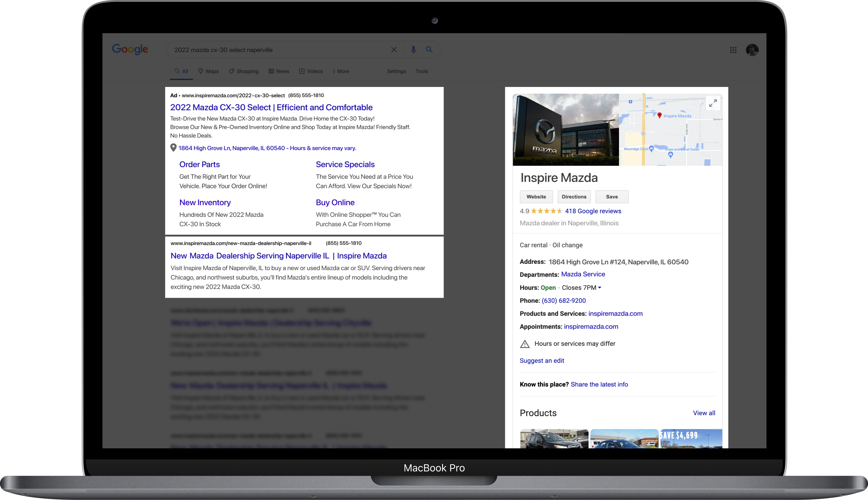
Task: Start voice search with the microphone icon
Action: 413,50
